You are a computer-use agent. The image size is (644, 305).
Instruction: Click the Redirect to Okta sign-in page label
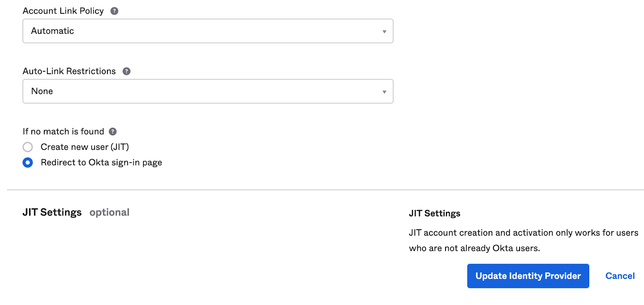101,163
